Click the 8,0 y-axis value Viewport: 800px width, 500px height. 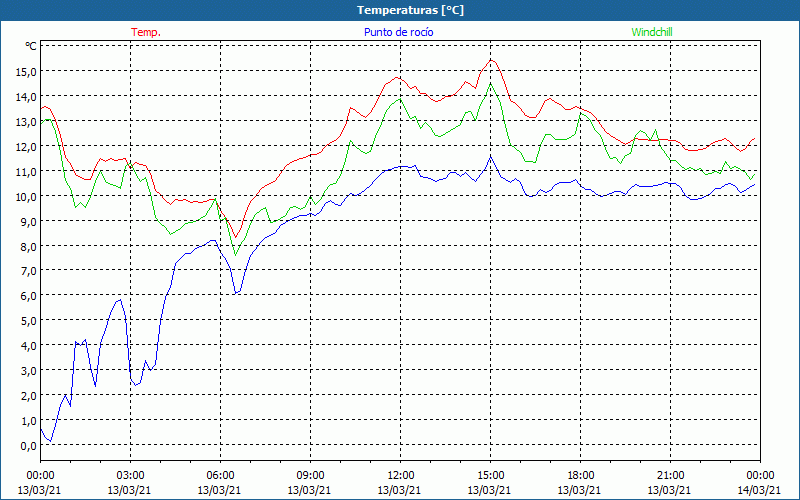point(29,247)
